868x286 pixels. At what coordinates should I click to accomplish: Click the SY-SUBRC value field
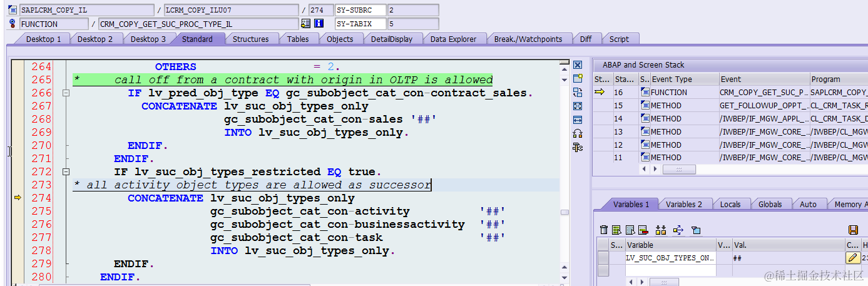[x=413, y=10]
